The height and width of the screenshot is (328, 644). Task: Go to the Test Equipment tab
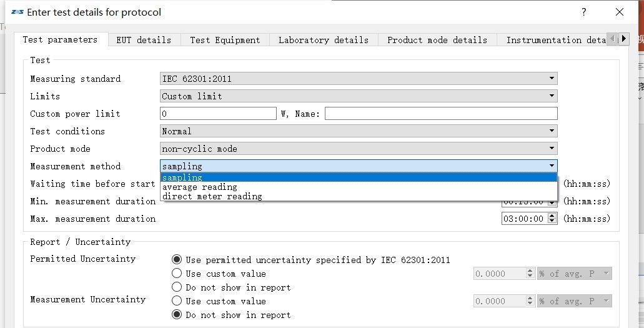click(x=225, y=40)
